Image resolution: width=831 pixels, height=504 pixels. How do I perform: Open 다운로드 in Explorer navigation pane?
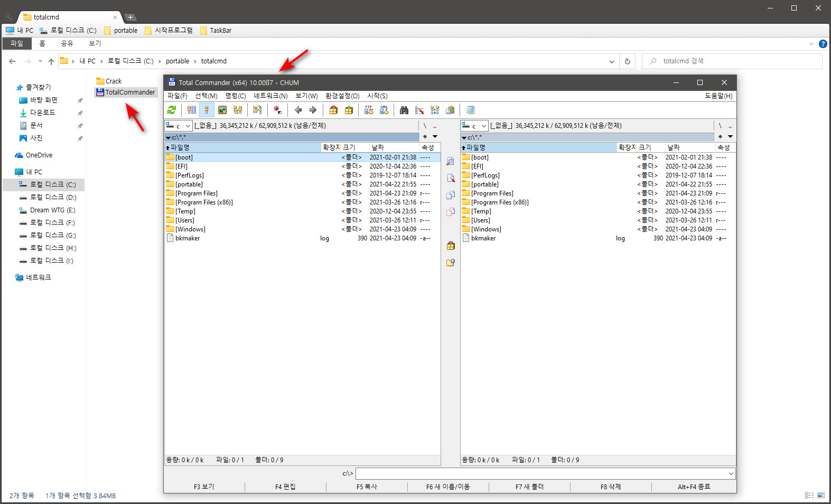click(x=42, y=113)
